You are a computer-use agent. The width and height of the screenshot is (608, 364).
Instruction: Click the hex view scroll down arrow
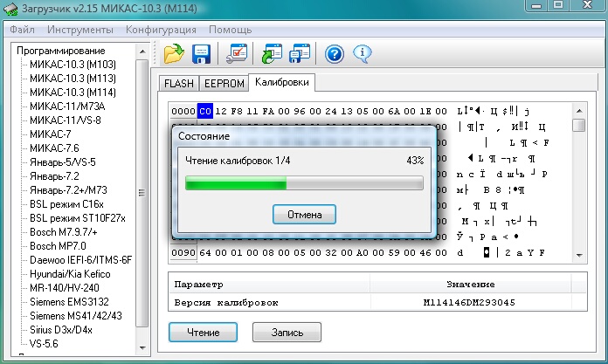pos(578,255)
